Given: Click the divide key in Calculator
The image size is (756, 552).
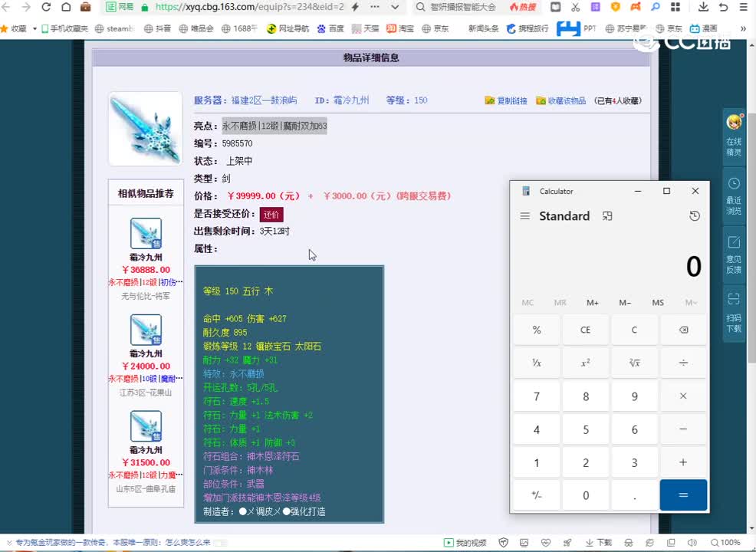Looking at the screenshot, I should point(683,363).
